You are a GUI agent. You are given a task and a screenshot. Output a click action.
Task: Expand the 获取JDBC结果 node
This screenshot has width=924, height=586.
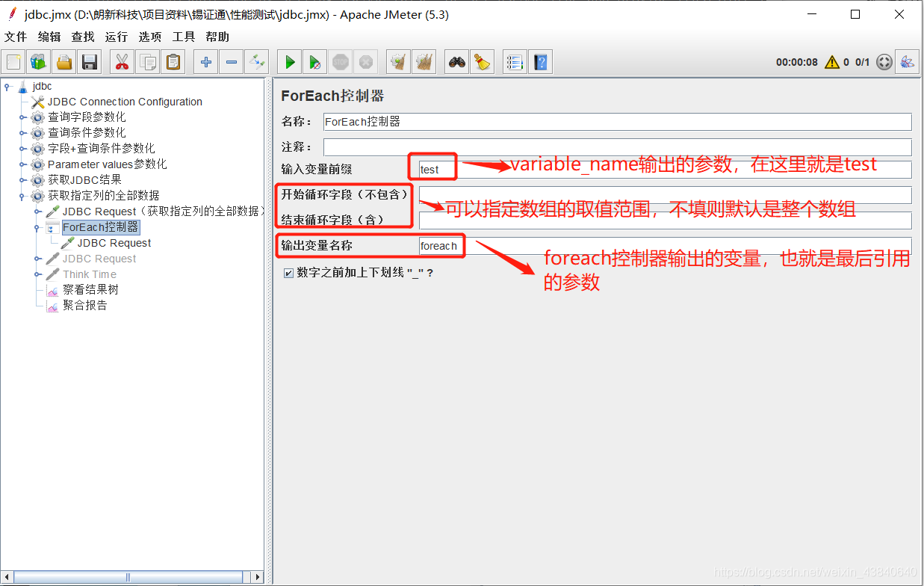pos(22,180)
